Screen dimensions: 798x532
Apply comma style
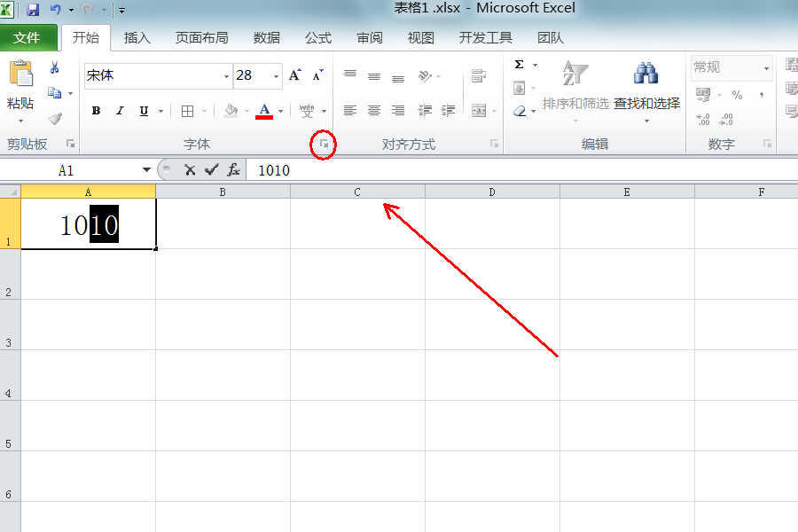click(x=762, y=95)
